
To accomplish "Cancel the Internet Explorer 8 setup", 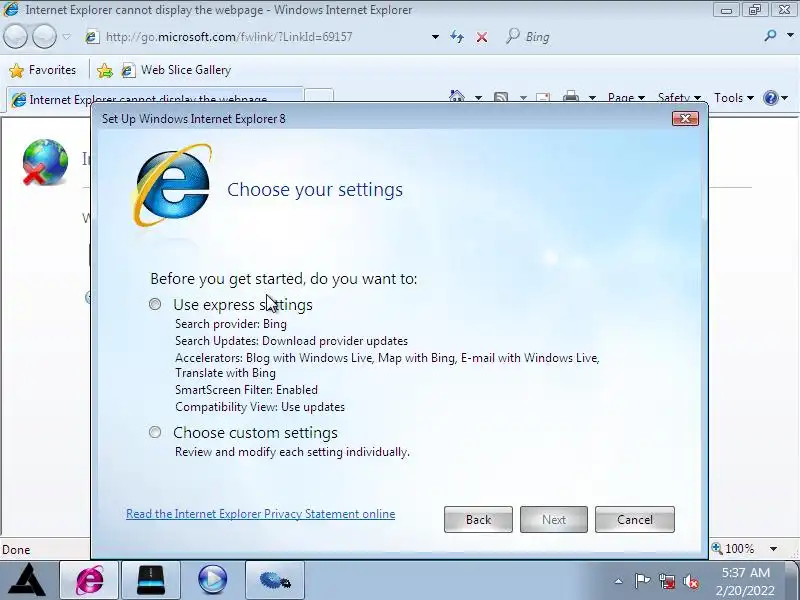I will click(635, 519).
